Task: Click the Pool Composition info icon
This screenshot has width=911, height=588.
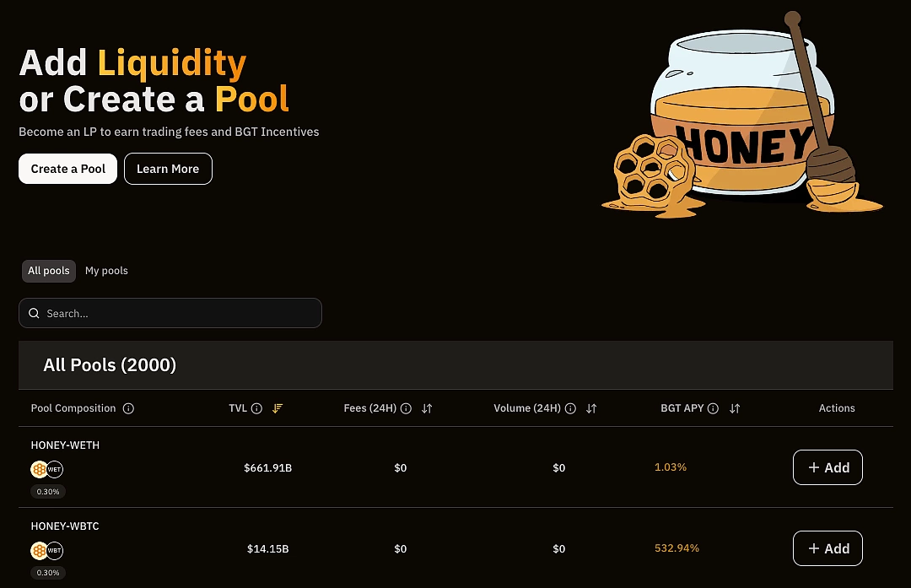Action: point(129,408)
